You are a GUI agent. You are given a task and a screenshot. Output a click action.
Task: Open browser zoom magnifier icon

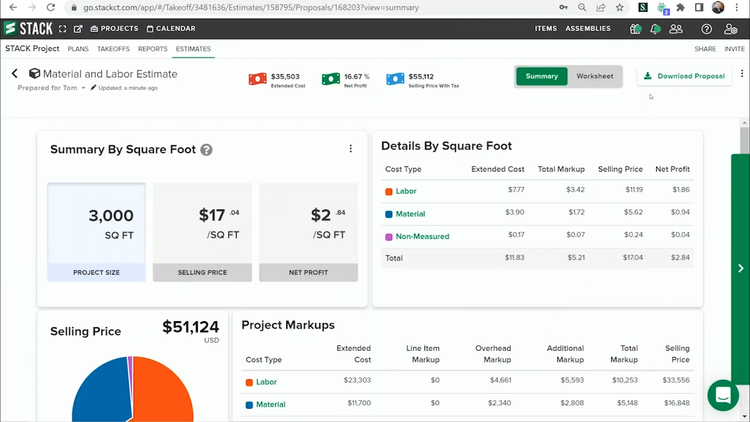click(582, 7)
